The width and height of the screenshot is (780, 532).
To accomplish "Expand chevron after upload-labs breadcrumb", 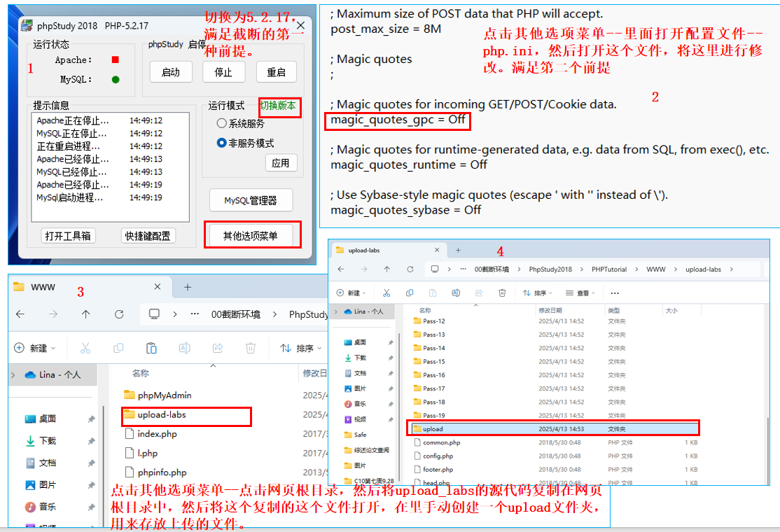I will coord(731,269).
